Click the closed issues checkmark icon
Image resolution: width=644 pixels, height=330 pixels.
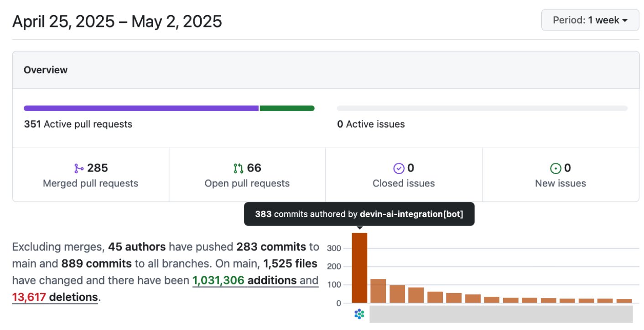(x=399, y=169)
